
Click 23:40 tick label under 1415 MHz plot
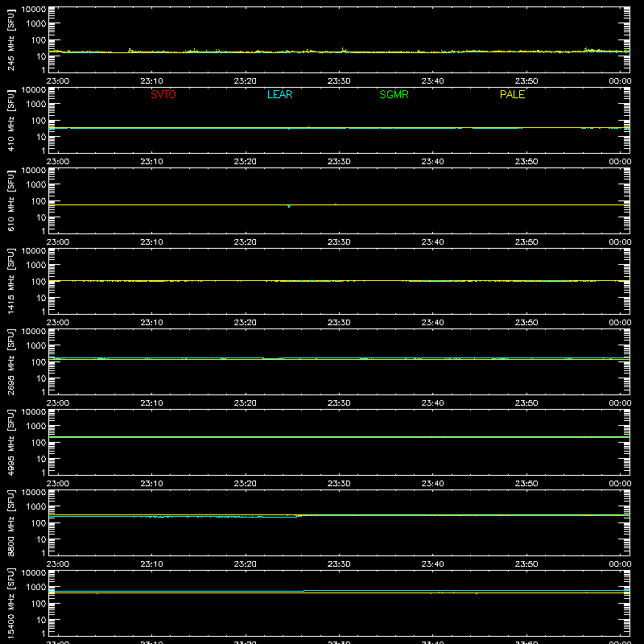[x=432, y=323]
